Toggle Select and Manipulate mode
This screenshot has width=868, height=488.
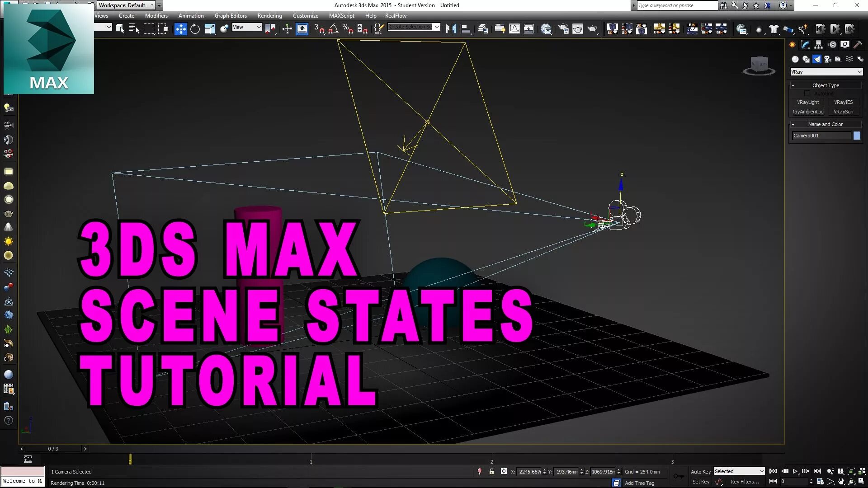pos(287,29)
